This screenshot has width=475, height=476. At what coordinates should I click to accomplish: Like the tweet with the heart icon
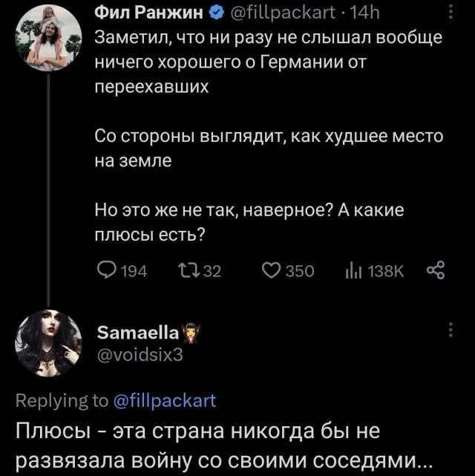click(272, 271)
